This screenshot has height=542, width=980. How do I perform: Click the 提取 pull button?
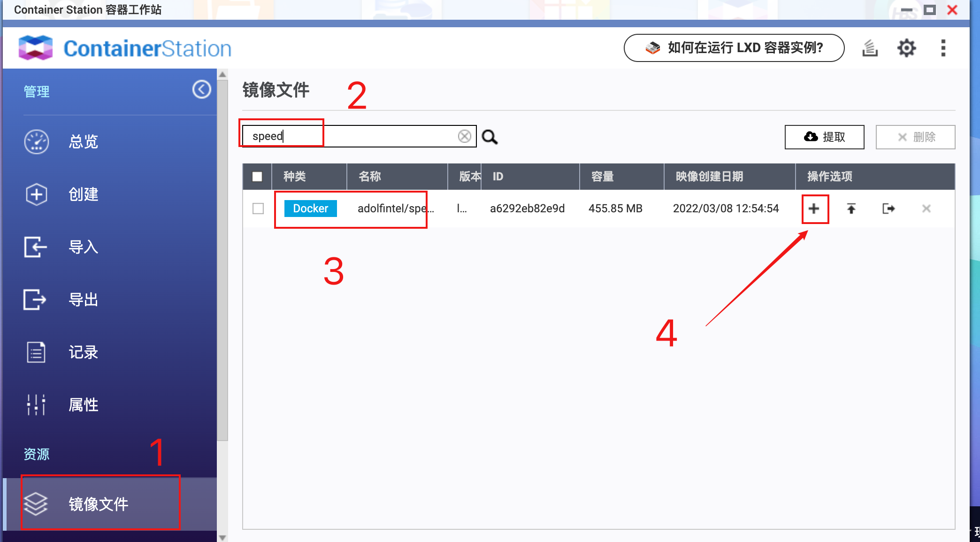click(824, 137)
